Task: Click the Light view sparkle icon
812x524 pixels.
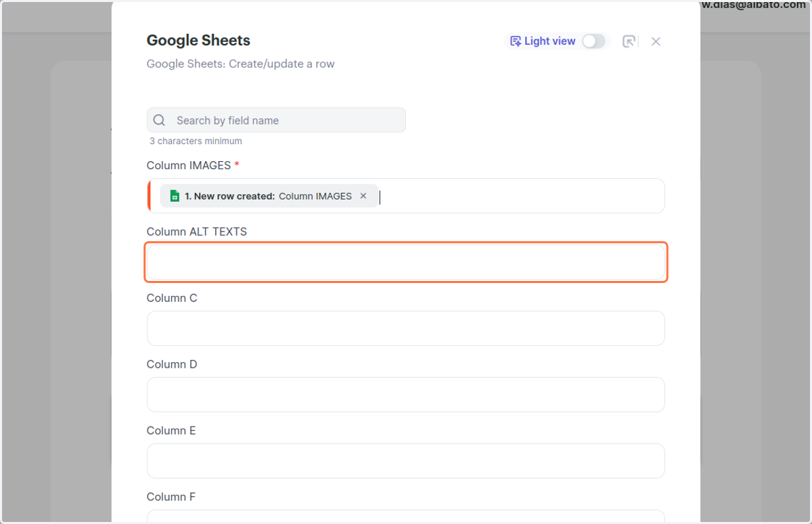Action: (516, 41)
